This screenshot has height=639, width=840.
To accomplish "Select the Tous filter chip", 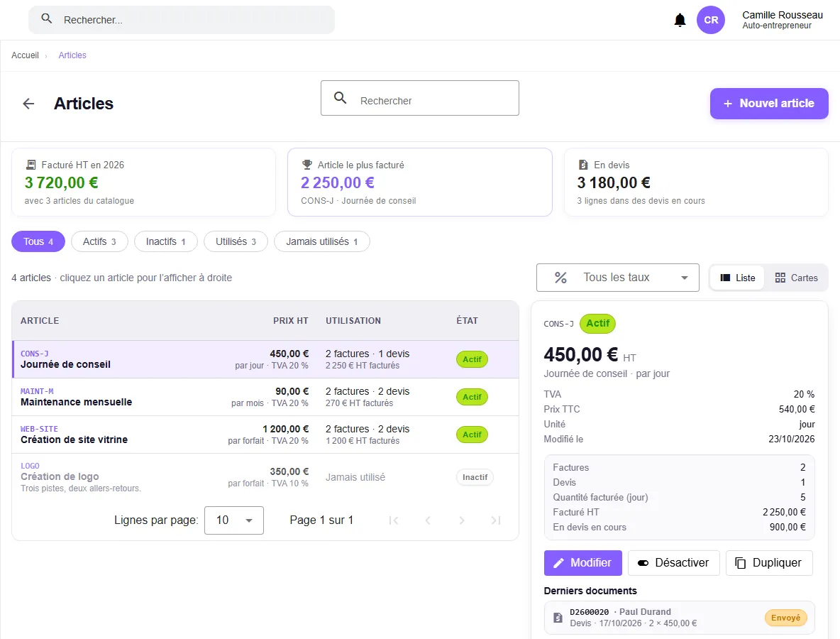I will [x=38, y=242].
